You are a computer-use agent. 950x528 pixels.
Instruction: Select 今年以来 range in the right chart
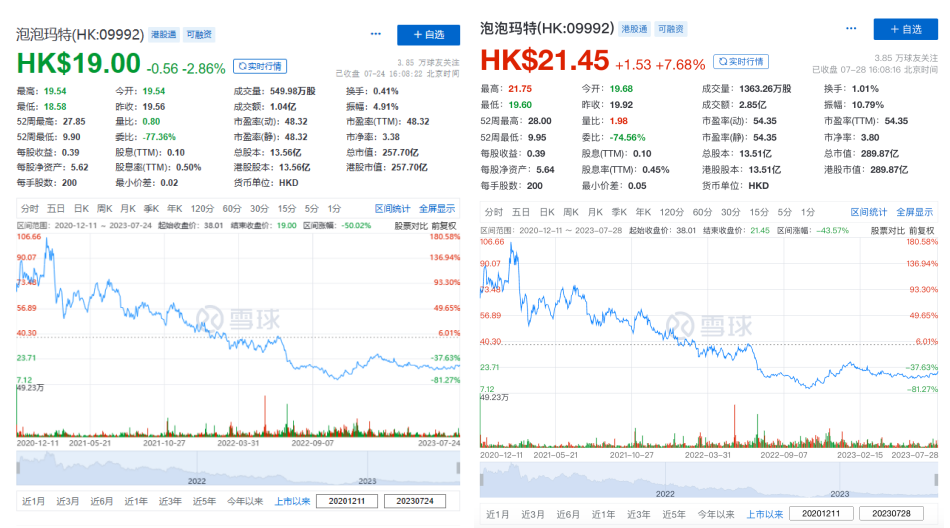click(716, 514)
